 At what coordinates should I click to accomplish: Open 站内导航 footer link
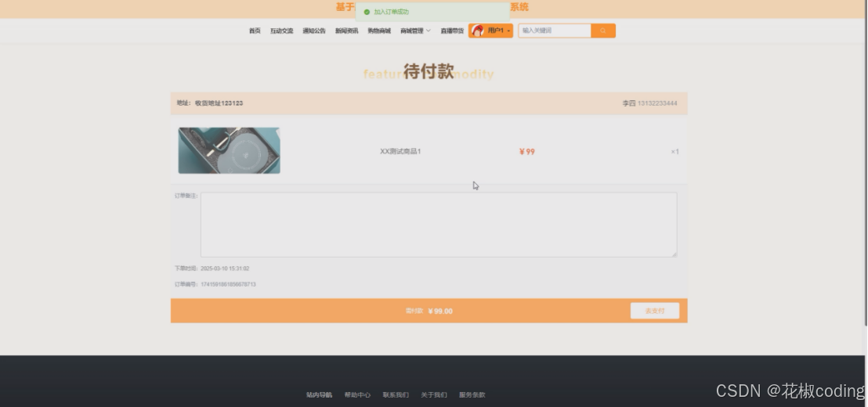click(319, 394)
